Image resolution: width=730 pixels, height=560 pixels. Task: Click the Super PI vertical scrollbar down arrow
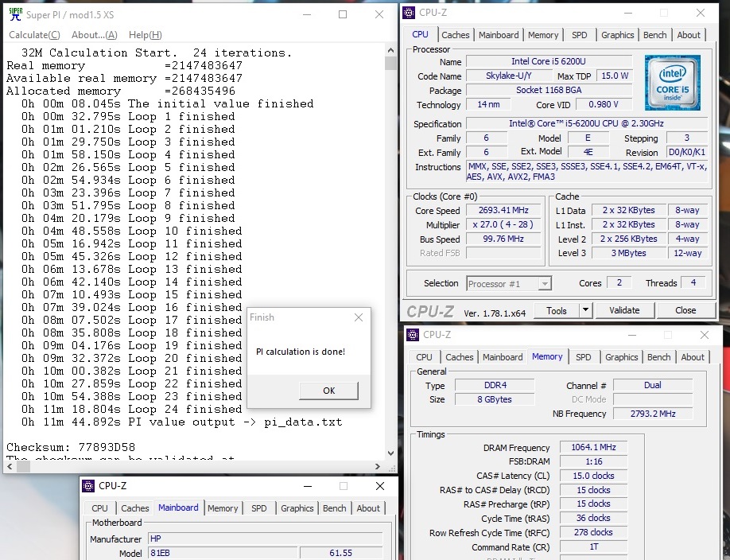click(390, 453)
